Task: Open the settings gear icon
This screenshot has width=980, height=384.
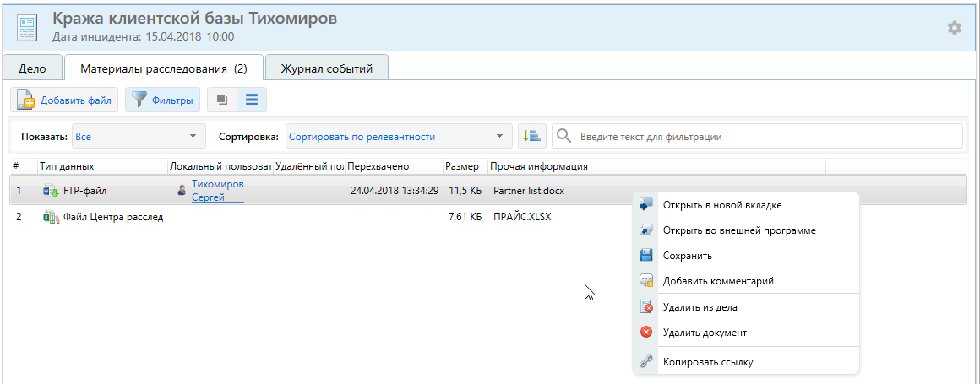Action: pyautogui.click(x=954, y=28)
